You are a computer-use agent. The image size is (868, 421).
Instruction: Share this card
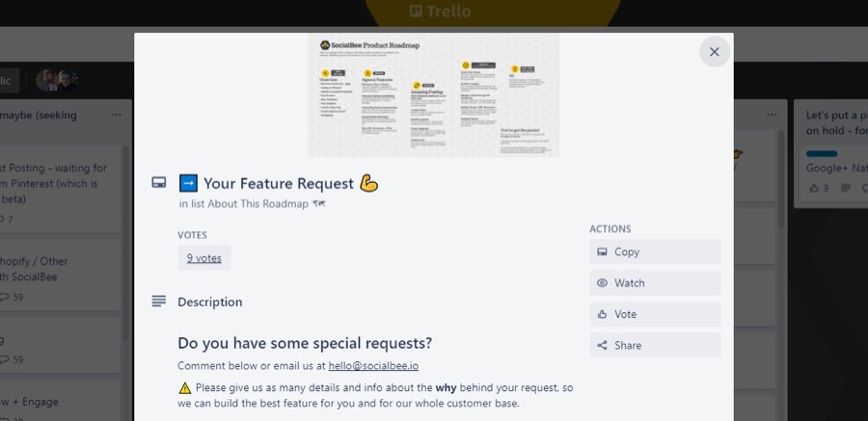point(656,345)
